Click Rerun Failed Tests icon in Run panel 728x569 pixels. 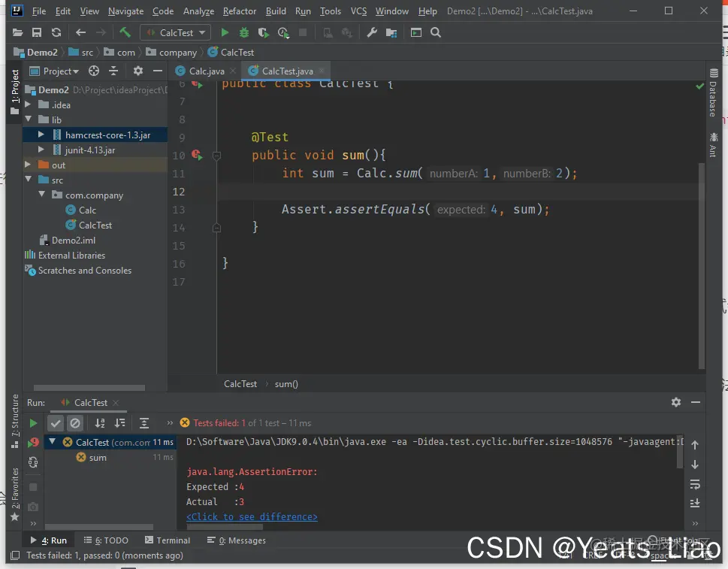point(33,443)
